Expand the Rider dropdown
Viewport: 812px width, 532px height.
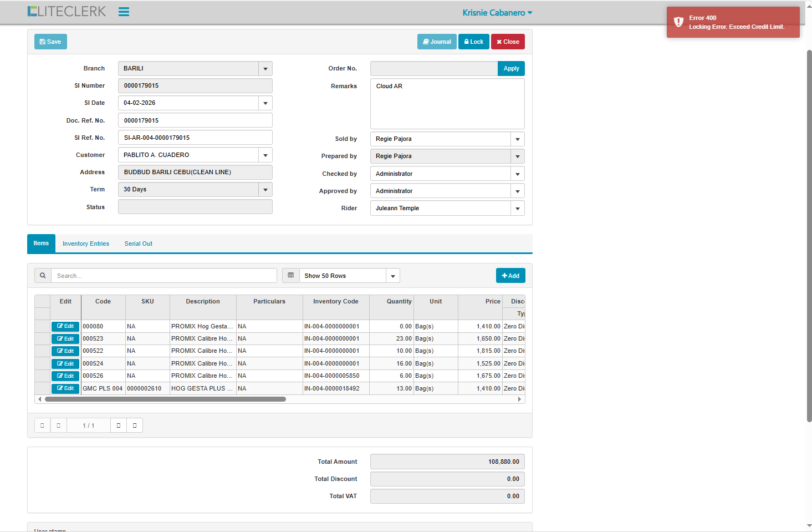click(518, 209)
